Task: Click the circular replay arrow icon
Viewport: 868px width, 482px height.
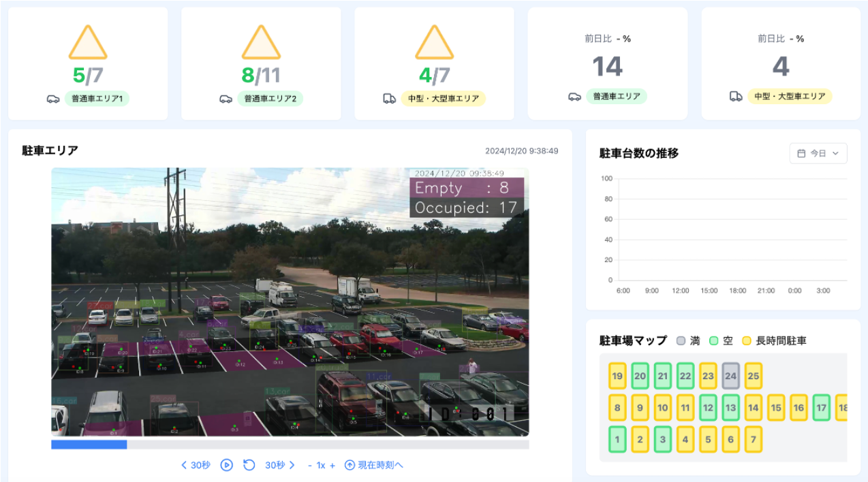Action: tap(249, 465)
